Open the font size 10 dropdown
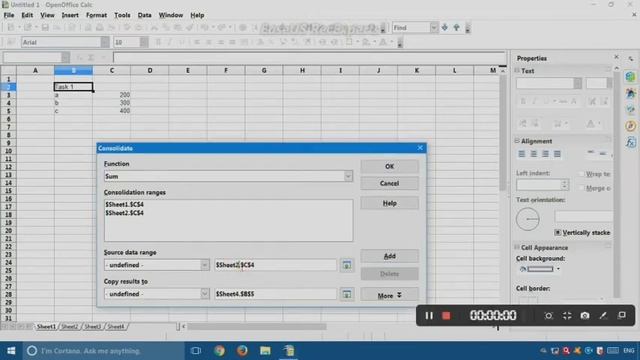 coord(144,42)
